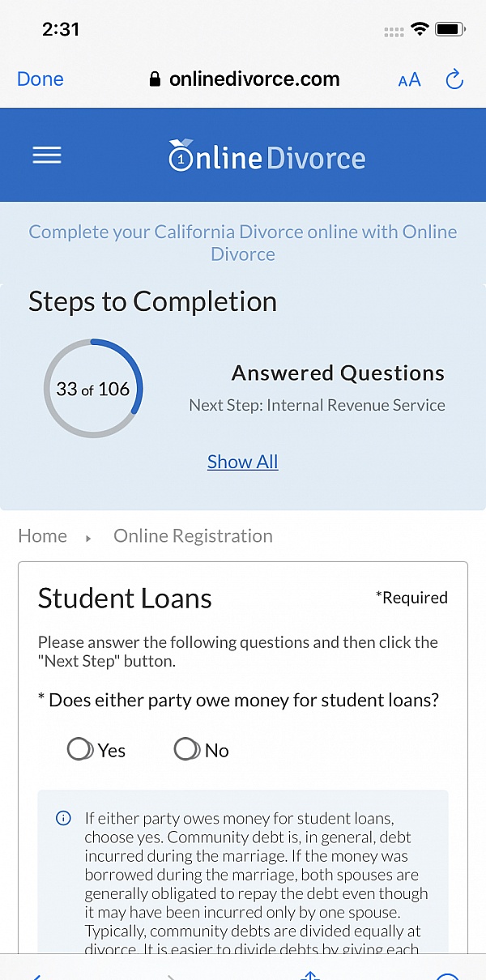The width and height of the screenshot is (486, 980).
Task: Click the breadcrumb arrow after Home
Action: [88, 538]
